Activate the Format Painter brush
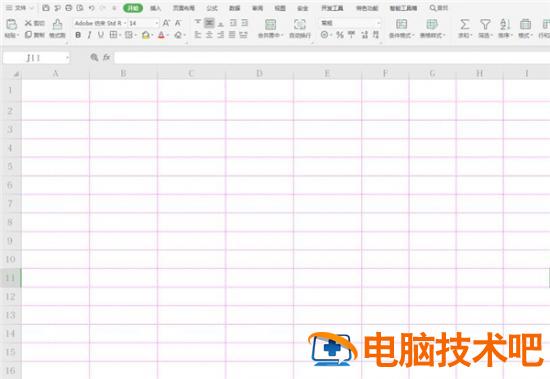Viewport: 550px width, 379px height. (57, 24)
